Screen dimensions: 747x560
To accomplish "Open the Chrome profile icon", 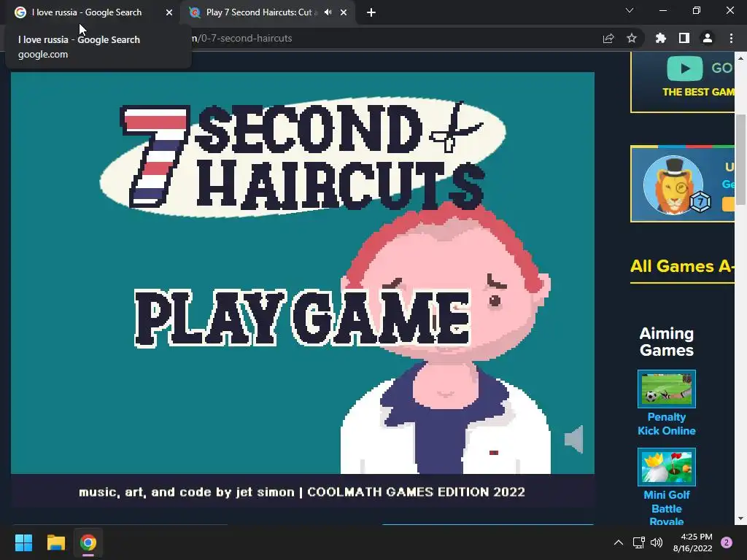I will coord(708,38).
